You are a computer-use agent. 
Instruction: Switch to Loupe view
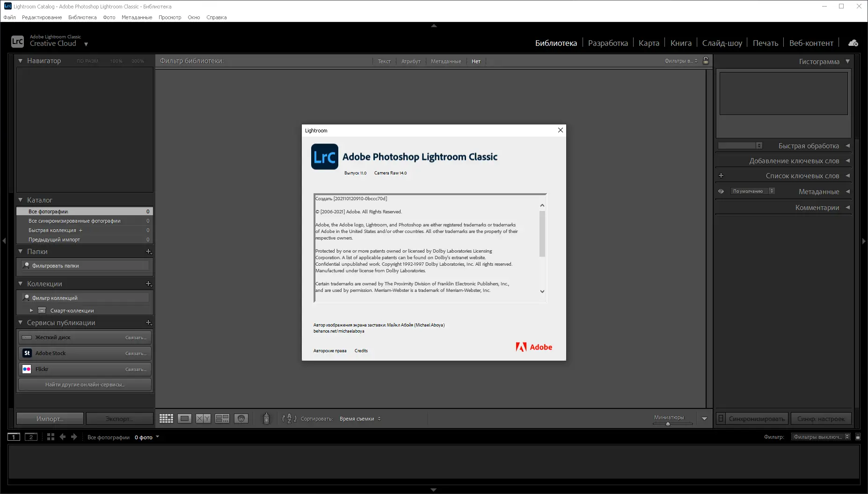[184, 418]
